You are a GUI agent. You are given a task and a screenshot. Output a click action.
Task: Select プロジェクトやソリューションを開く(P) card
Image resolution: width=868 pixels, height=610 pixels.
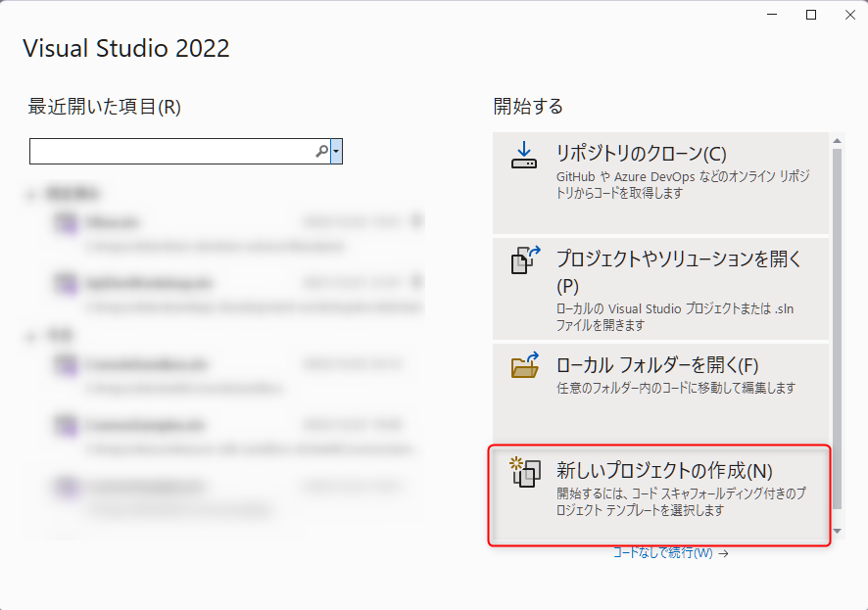coord(660,288)
